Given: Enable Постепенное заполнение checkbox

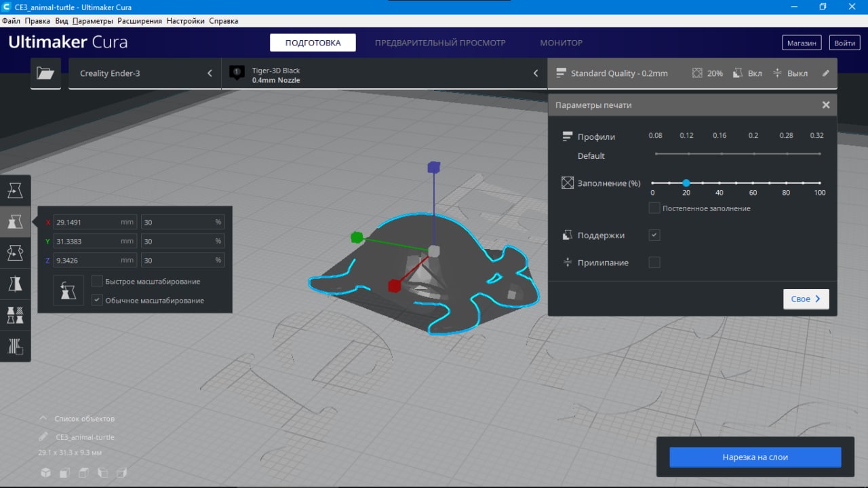Looking at the screenshot, I should [x=654, y=208].
